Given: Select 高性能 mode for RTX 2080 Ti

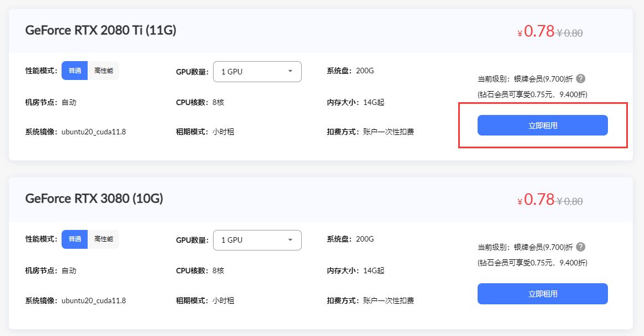Looking at the screenshot, I should pos(104,71).
